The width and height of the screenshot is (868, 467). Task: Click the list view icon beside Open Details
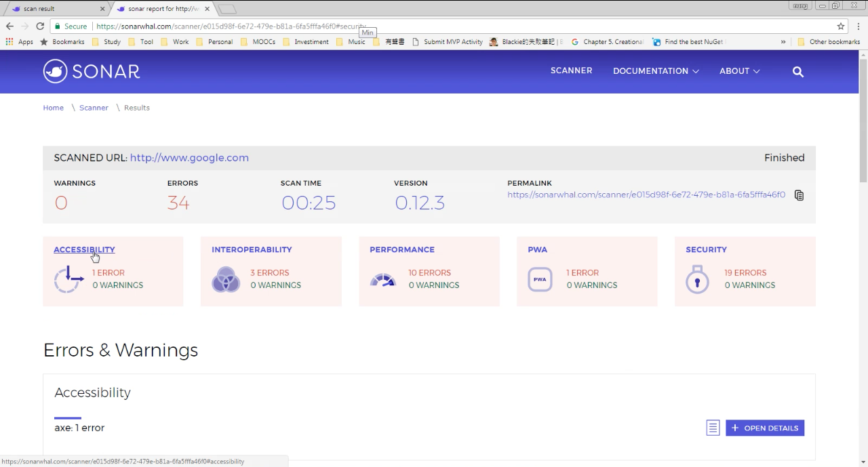coord(713,428)
